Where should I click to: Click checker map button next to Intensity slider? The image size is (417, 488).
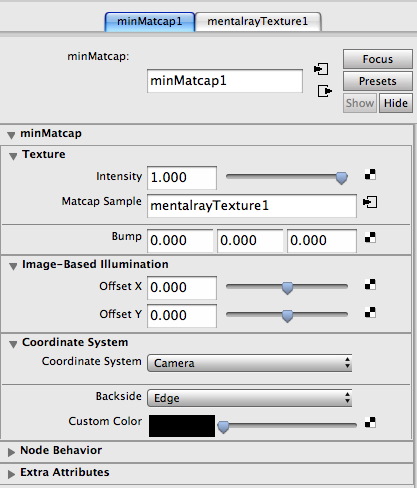click(370, 174)
